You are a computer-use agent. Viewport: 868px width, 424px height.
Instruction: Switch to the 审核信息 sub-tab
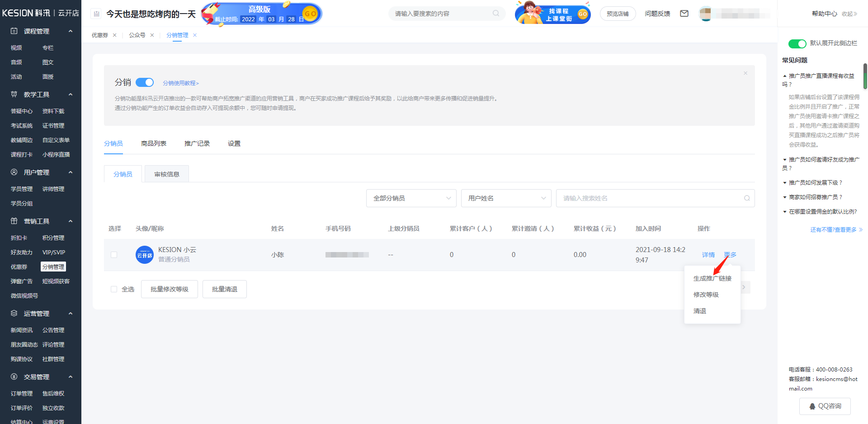point(167,174)
